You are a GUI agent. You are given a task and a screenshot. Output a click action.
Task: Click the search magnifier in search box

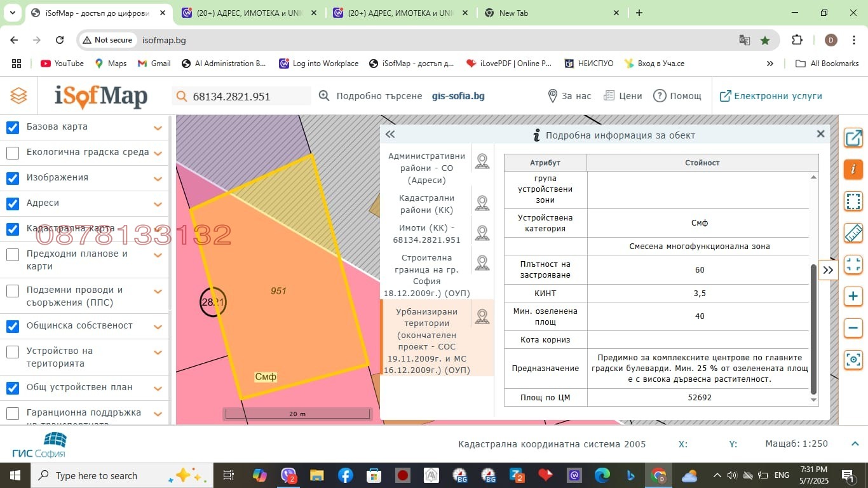click(x=182, y=97)
